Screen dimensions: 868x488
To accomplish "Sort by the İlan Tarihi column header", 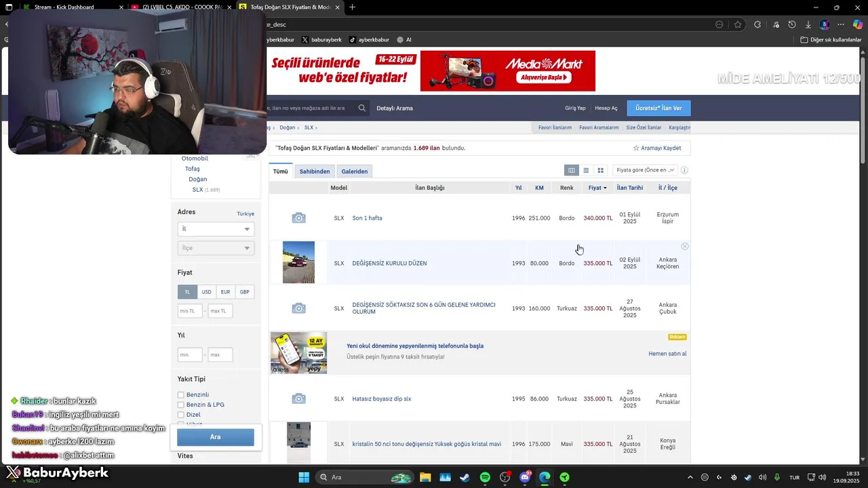I will click(x=630, y=188).
